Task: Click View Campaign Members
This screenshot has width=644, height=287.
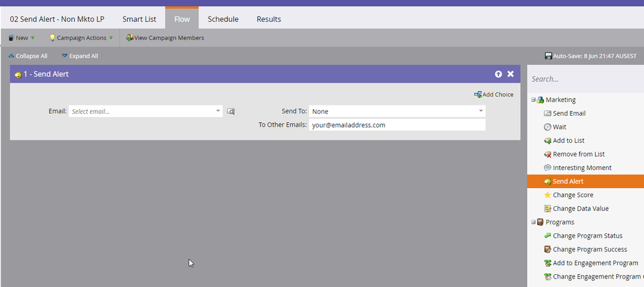Action: pyautogui.click(x=165, y=38)
